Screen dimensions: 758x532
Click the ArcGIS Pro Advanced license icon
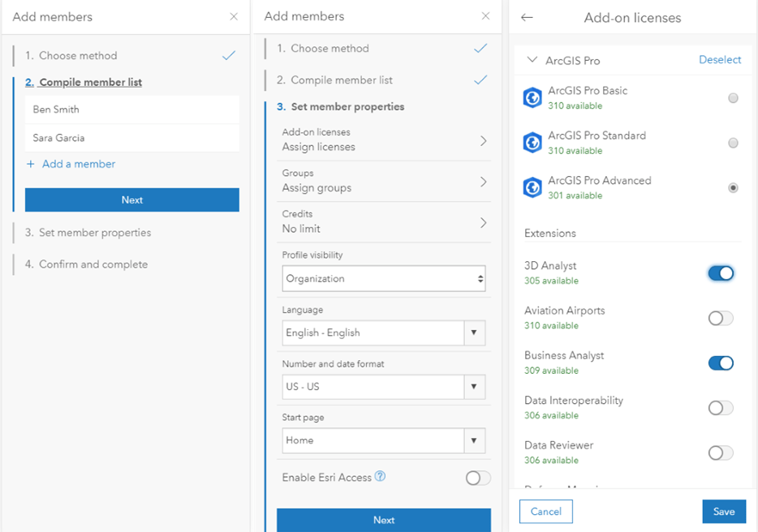[x=534, y=187]
